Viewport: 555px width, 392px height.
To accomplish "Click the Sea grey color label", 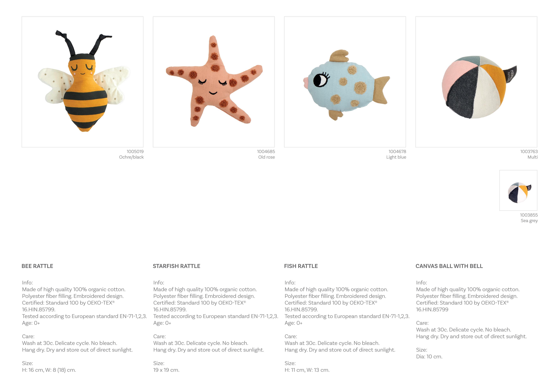I will [x=529, y=220].
